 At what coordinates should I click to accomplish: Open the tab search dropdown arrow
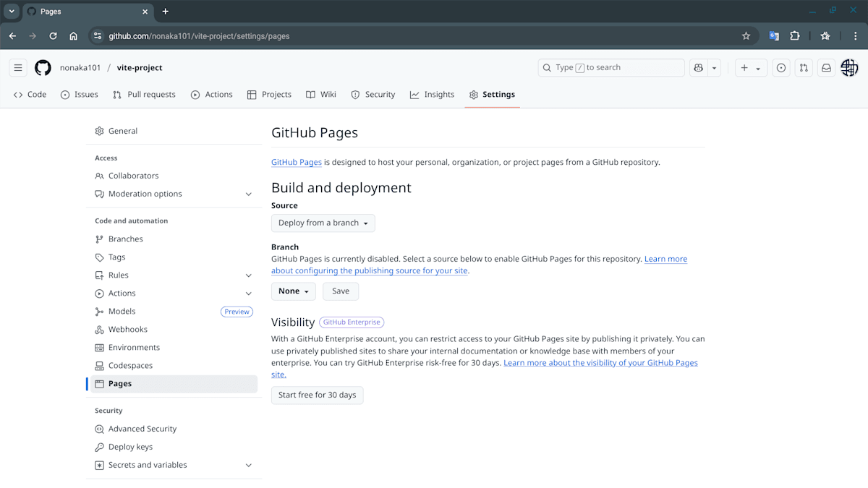(x=12, y=12)
